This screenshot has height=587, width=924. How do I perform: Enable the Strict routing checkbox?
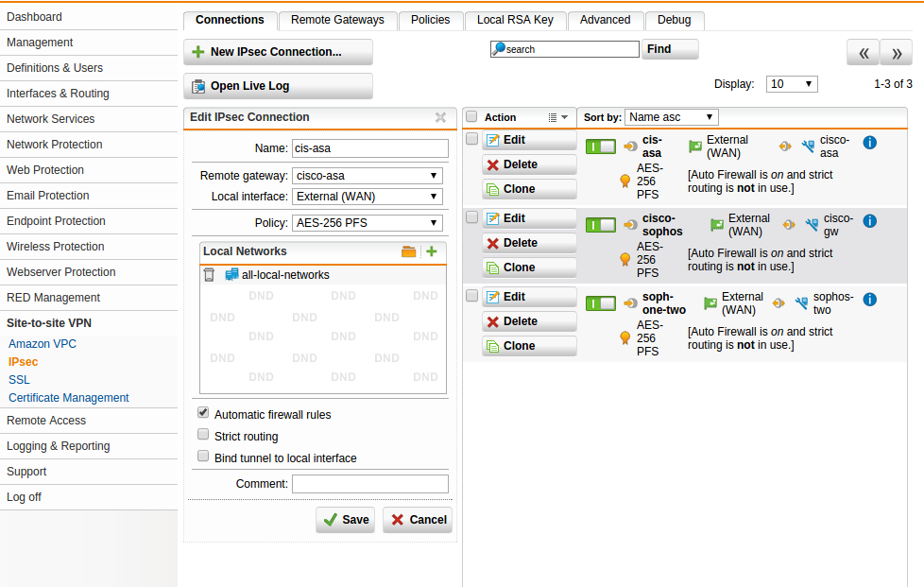point(203,436)
